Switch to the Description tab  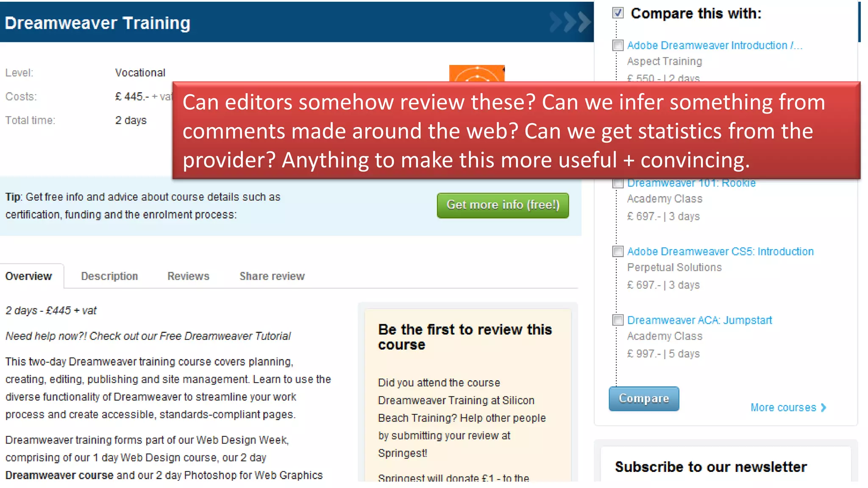[x=109, y=276]
